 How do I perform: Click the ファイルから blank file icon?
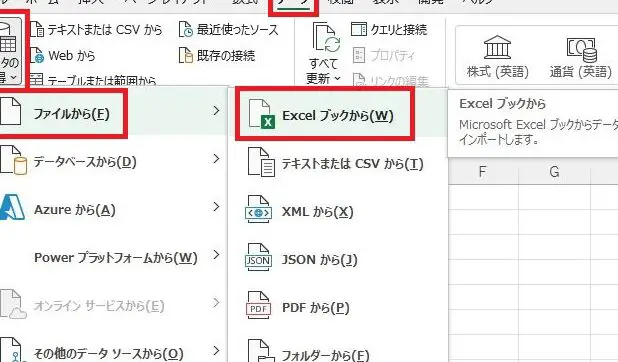click(10, 112)
